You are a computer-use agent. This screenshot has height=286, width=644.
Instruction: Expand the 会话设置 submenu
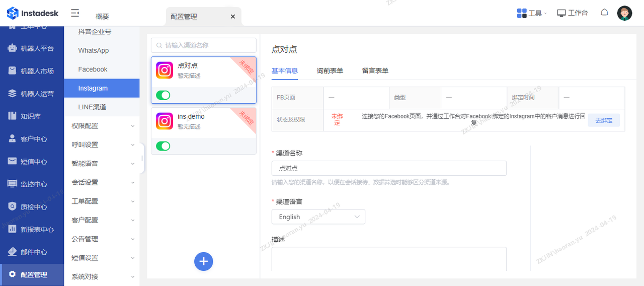[x=102, y=182]
